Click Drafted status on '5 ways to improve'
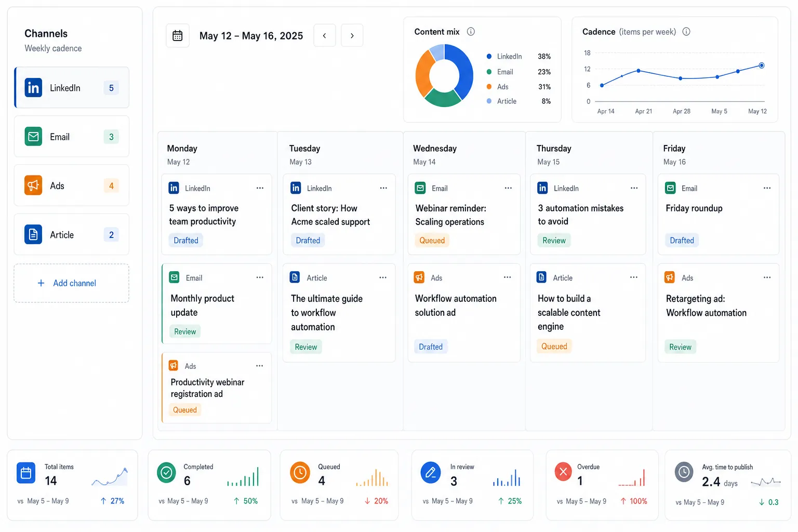798x532 pixels. [186, 241]
